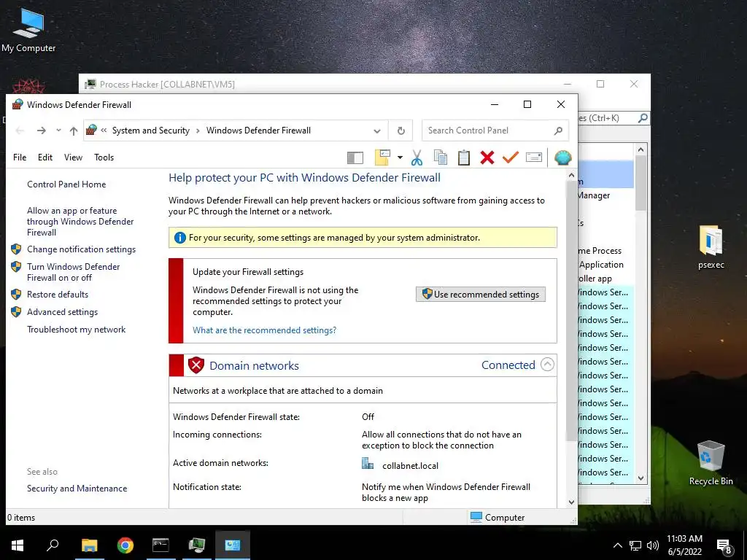Open the View menu
Viewport: 747px width, 560px height.
74,157
